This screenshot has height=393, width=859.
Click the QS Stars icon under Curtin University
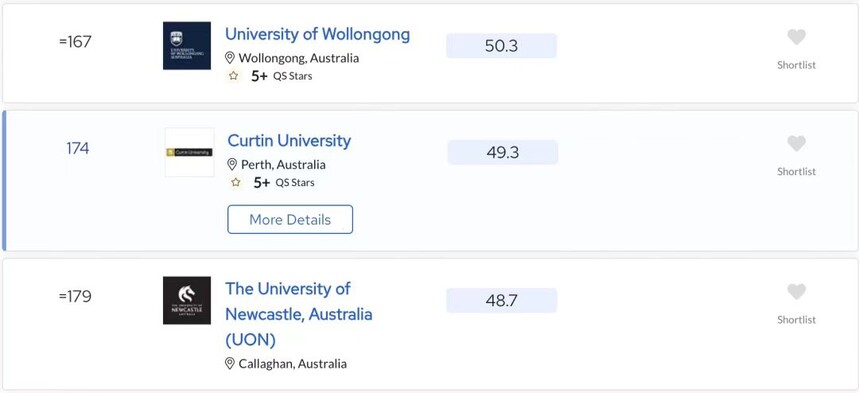point(236,183)
